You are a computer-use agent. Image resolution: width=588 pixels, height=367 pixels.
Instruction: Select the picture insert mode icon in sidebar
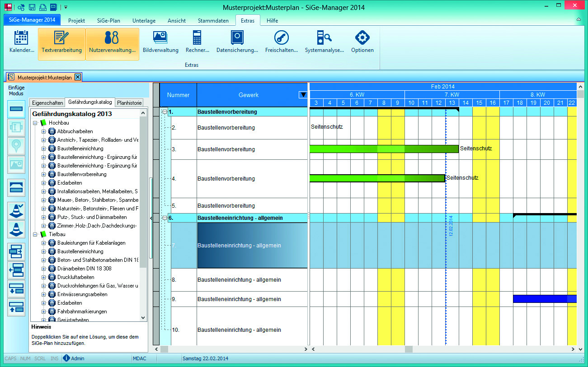(x=16, y=165)
